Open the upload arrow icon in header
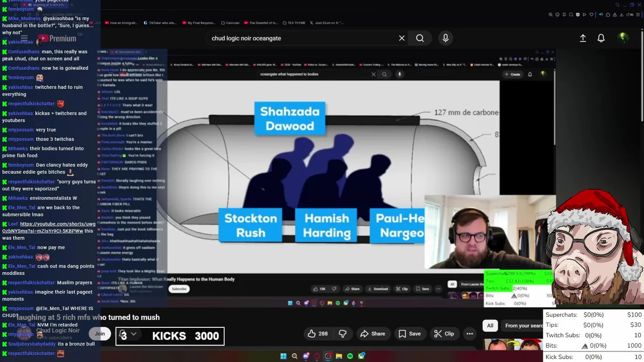644x362 pixels. (583, 38)
